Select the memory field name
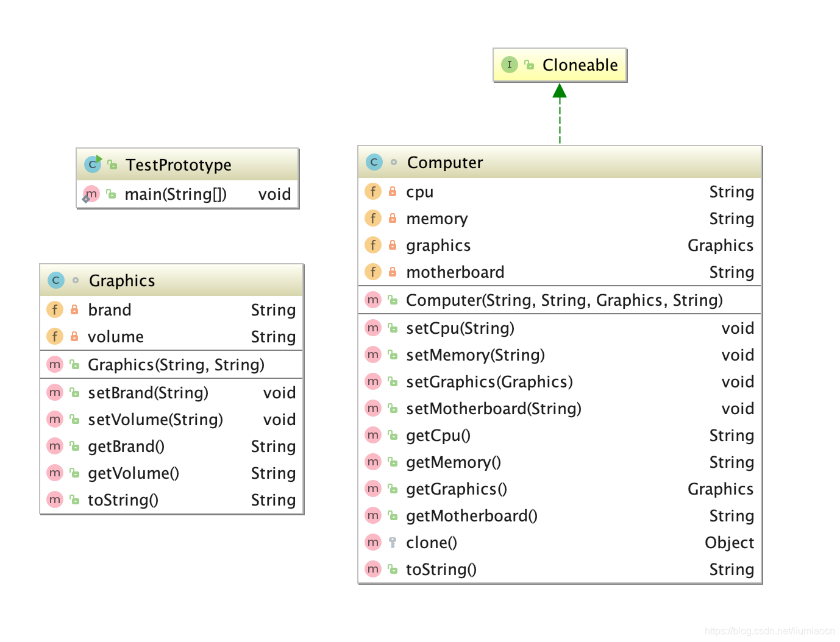 click(x=437, y=219)
